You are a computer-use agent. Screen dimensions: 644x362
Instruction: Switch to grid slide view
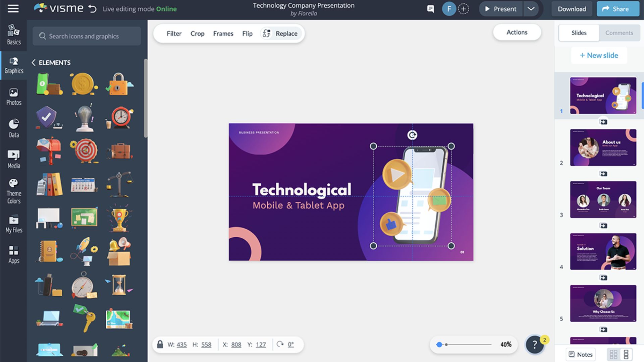click(613, 354)
